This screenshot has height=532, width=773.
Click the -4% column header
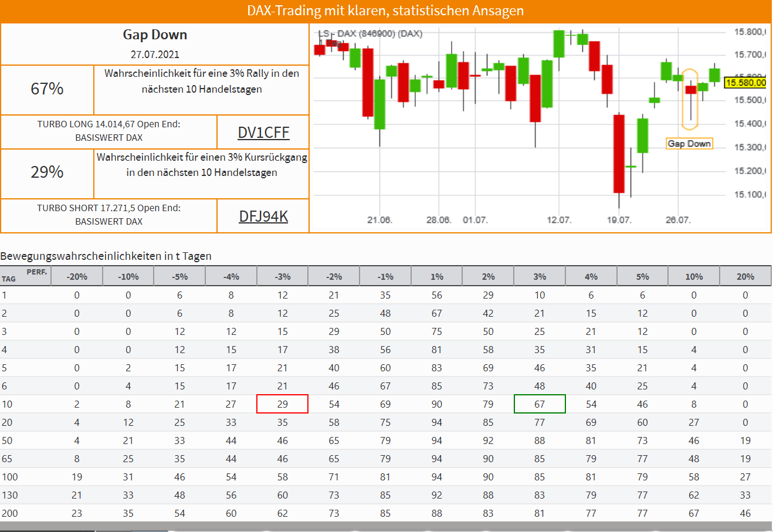(x=231, y=276)
